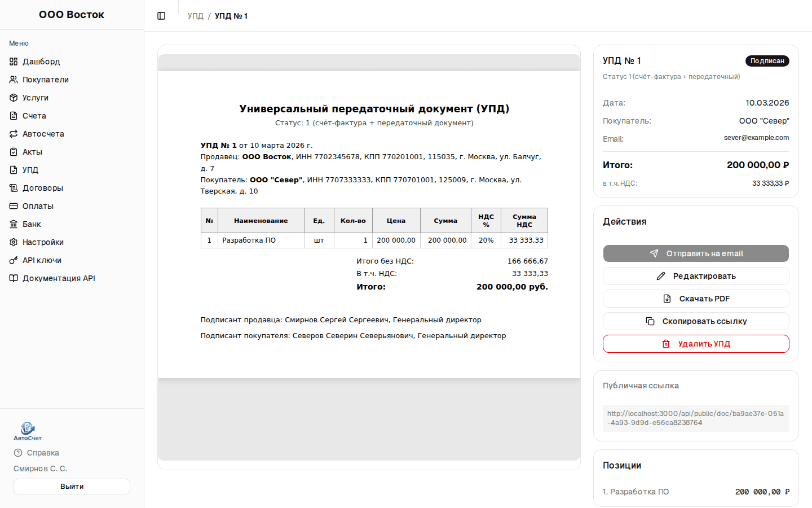Click the red trash bin icon
This screenshot has height=508, width=812.
coord(666,344)
